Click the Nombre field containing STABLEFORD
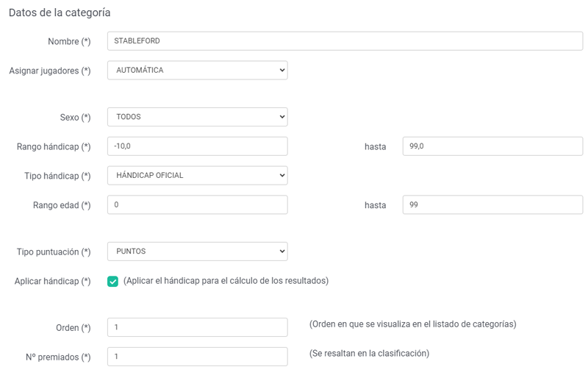 pos(345,41)
